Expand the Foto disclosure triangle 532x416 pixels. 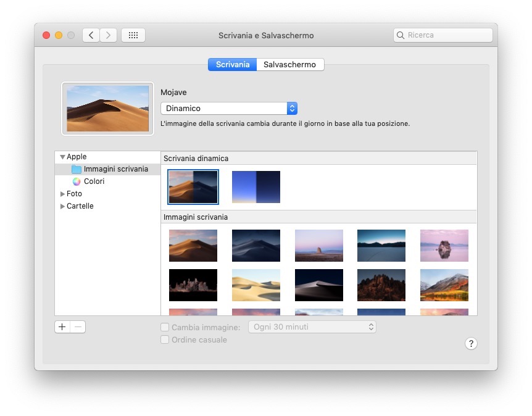coord(62,194)
